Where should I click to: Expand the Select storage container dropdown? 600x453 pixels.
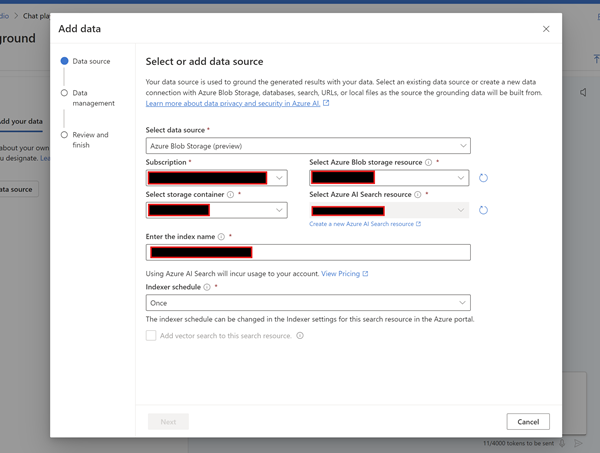[216, 211]
